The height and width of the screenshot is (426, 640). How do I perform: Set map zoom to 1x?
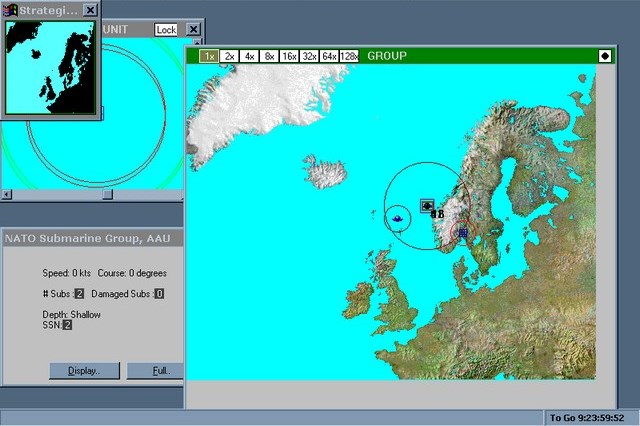click(x=208, y=56)
